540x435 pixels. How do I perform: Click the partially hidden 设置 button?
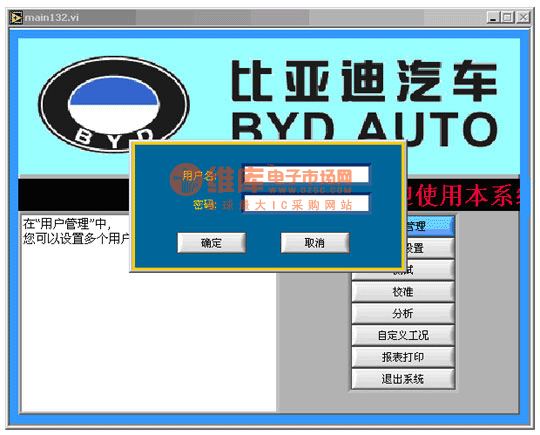(430, 248)
